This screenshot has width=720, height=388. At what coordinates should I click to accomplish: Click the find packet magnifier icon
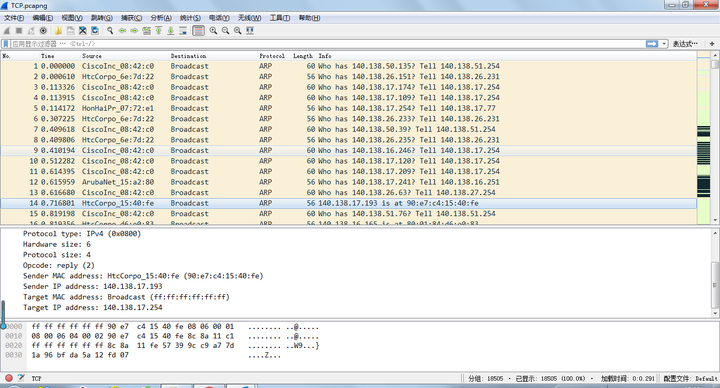coord(110,31)
